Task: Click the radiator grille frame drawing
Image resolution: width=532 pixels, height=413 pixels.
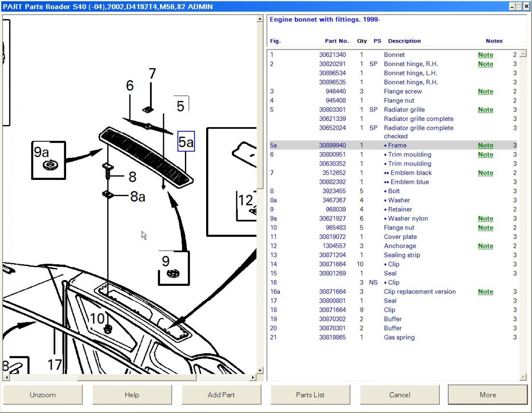Action: 146,157
